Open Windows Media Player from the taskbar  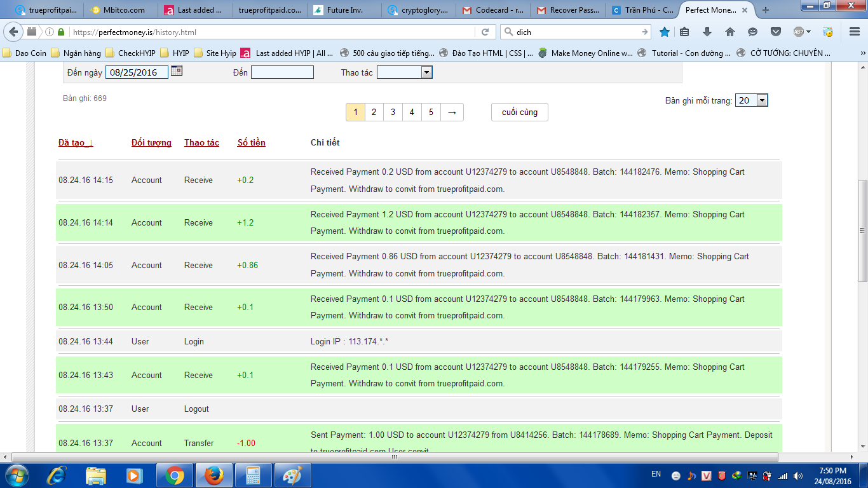point(134,475)
